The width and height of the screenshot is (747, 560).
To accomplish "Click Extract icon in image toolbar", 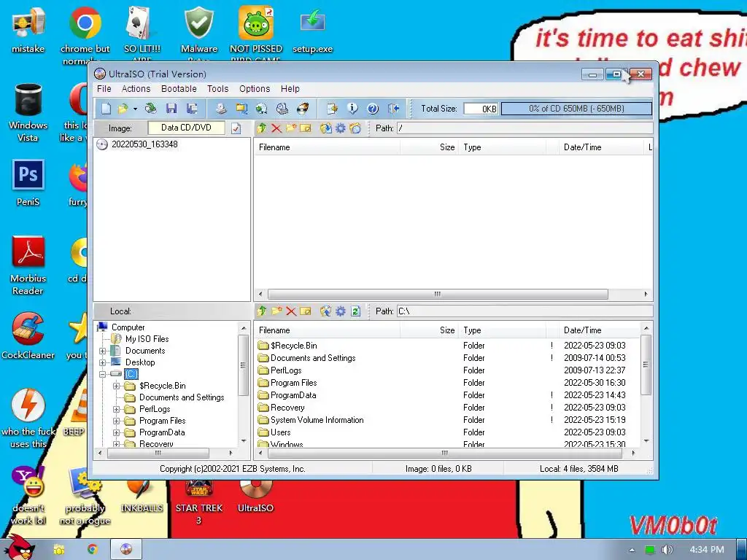I will 326,128.
